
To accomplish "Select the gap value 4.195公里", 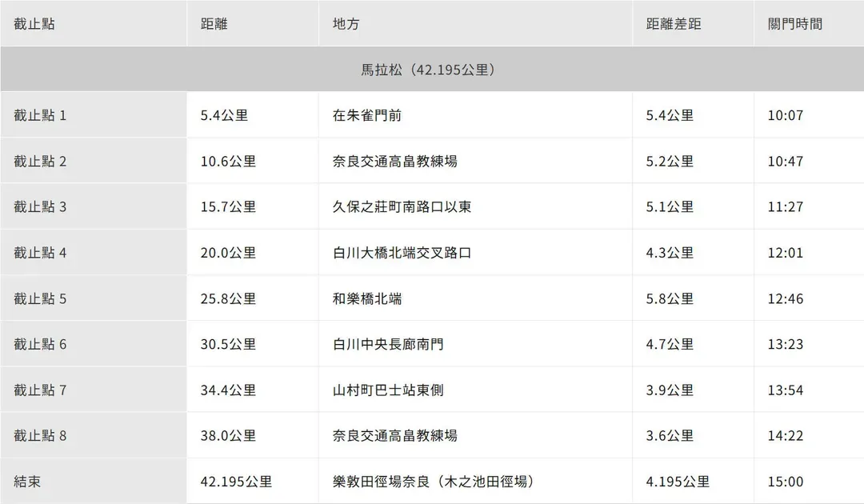I will [x=678, y=482].
